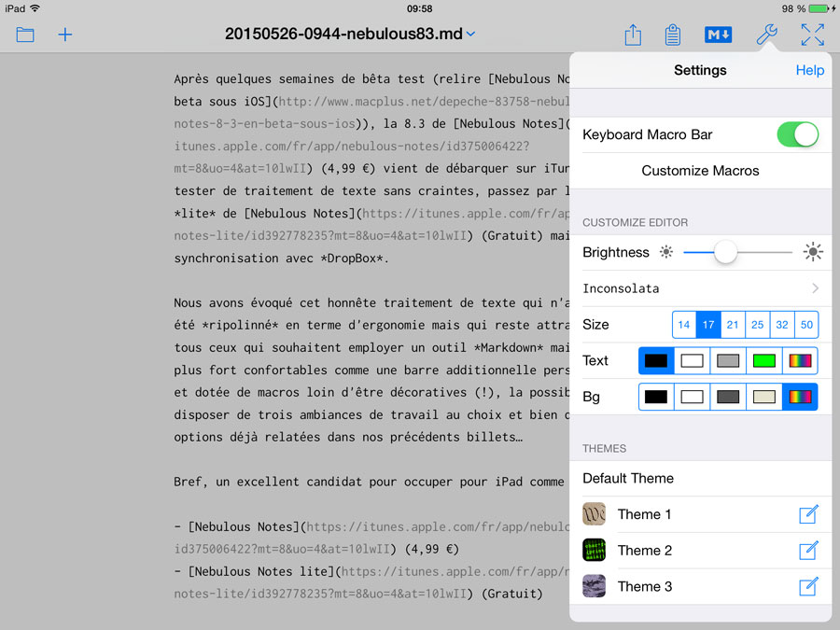This screenshot has height=630, width=840.
Task: Open Customize Macros
Action: click(700, 171)
